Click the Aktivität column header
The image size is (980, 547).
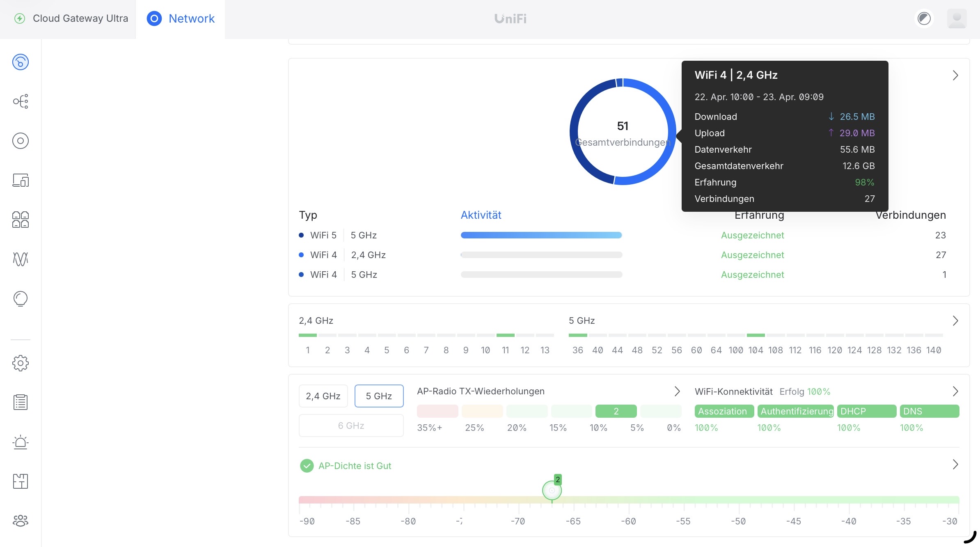(481, 215)
